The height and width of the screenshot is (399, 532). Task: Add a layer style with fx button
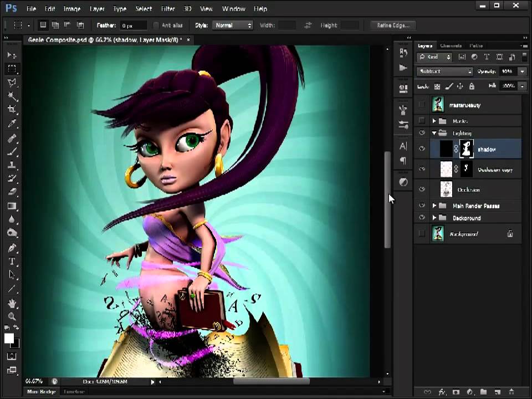point(442,392)
